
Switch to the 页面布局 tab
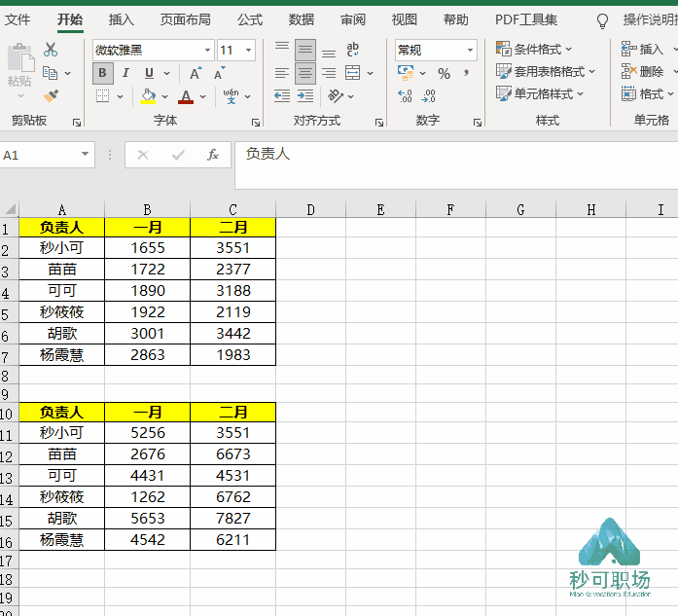click(x=185, y=19)
